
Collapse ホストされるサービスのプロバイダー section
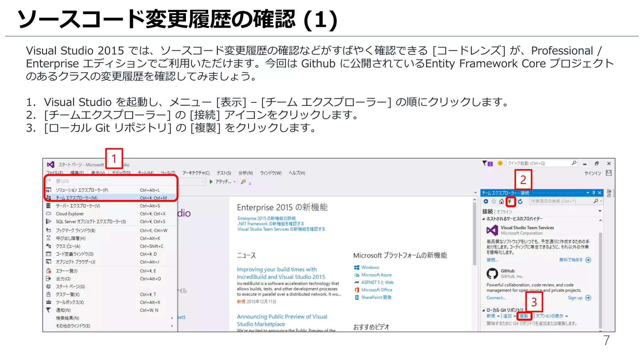(484, 219)
